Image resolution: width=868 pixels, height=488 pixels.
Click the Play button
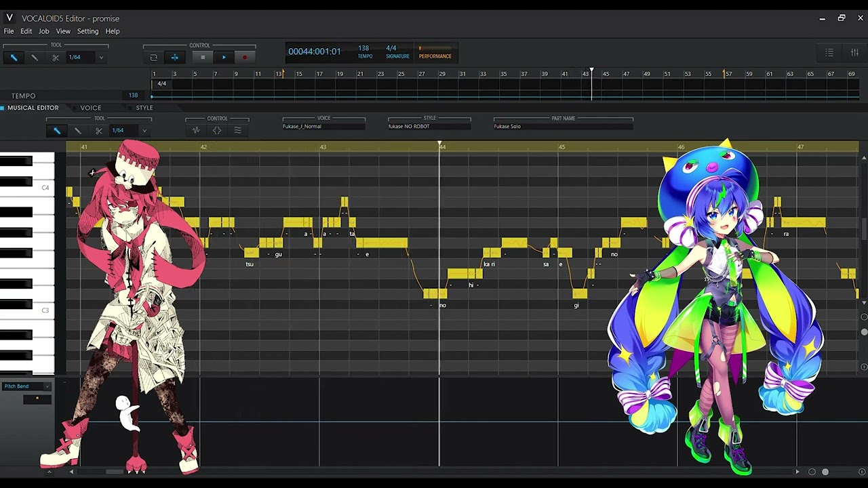point(224,58)
